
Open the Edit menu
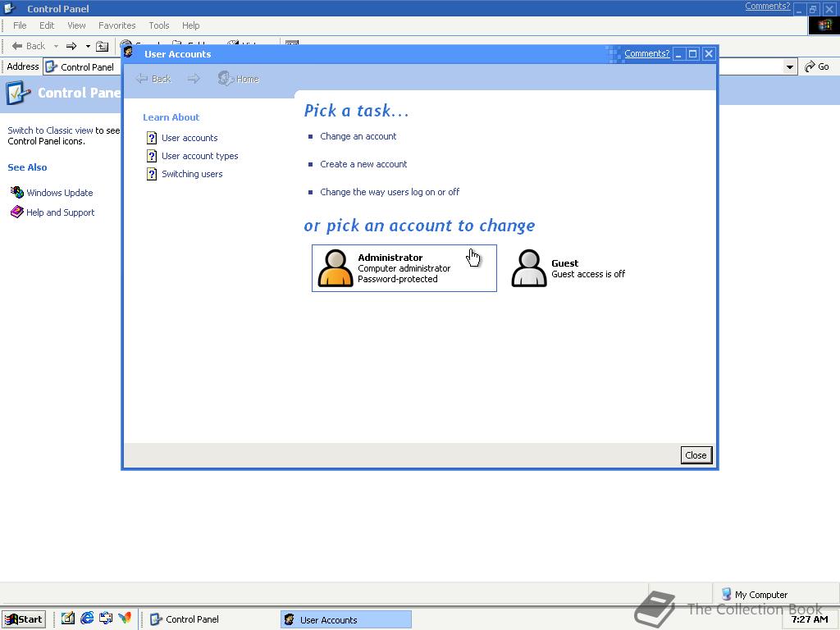[47, 25]
